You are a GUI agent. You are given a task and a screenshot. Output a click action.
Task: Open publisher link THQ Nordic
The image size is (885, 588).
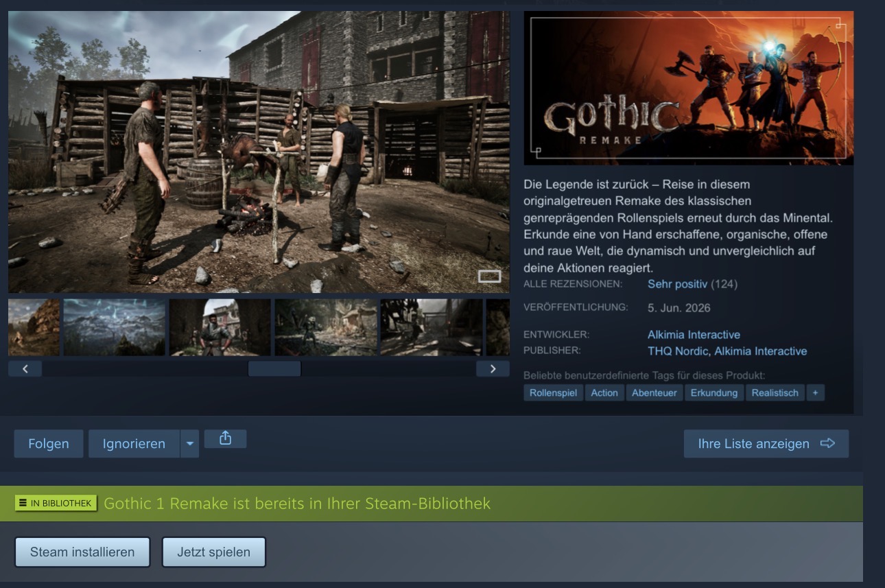click(x=678, y=351)
